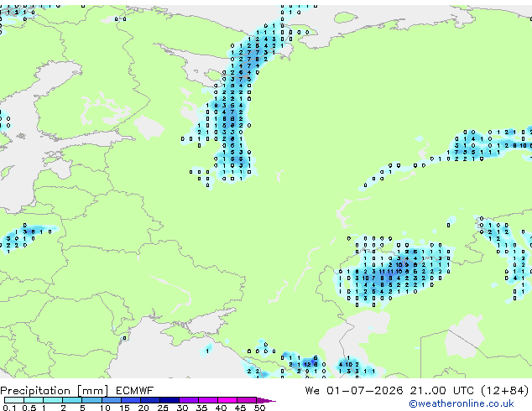
Task: Click the 30–35 mm purple swatch
Action: [188, 400]
